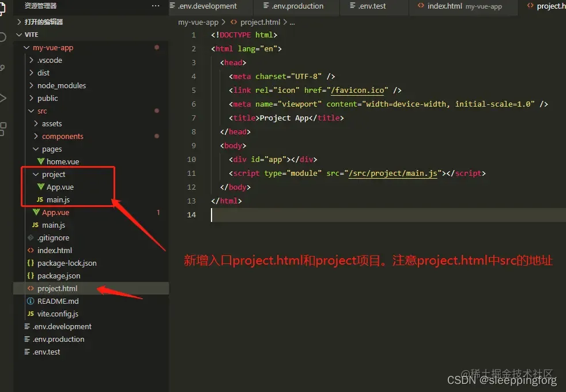Open App.vue inside project folder

coord(60,187)
